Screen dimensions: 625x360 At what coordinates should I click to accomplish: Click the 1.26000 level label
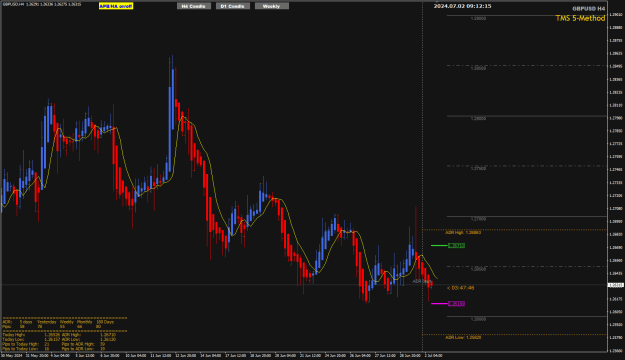[x=478, y=319]
